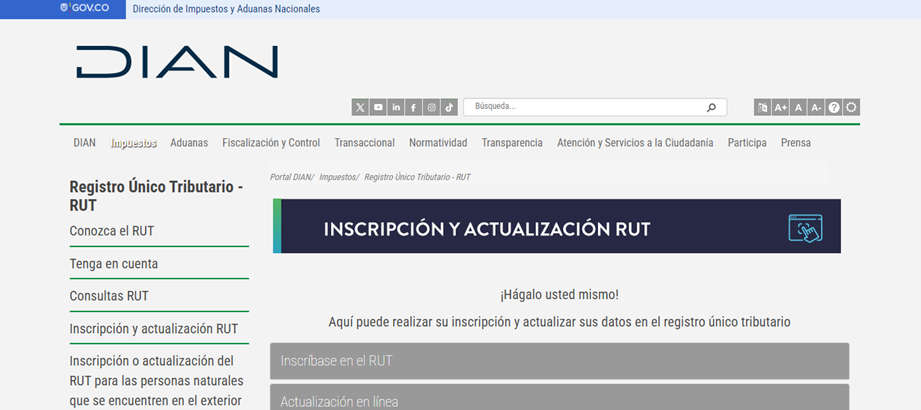The height and width of the screenshot is (410, 921).
Task: Click the GOV.CO logo
Action: click(x=85, y=8)
